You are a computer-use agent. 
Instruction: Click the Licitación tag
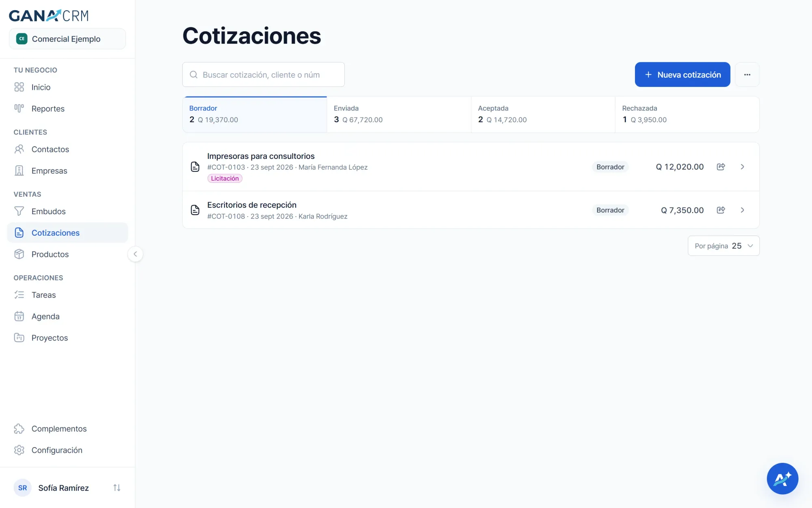click(x=225, y=178)
